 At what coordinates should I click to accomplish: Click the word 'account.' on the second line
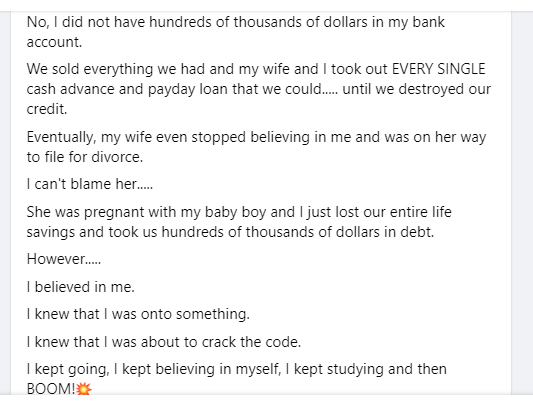[54, 42]
